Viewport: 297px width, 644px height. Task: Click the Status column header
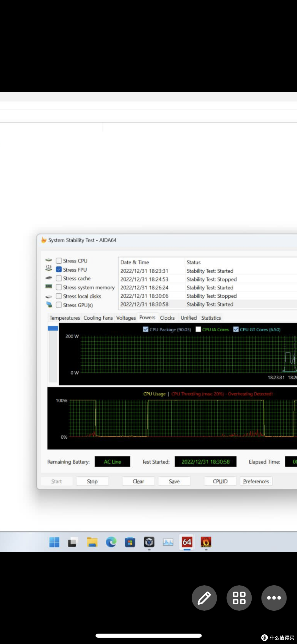point(241,262)
